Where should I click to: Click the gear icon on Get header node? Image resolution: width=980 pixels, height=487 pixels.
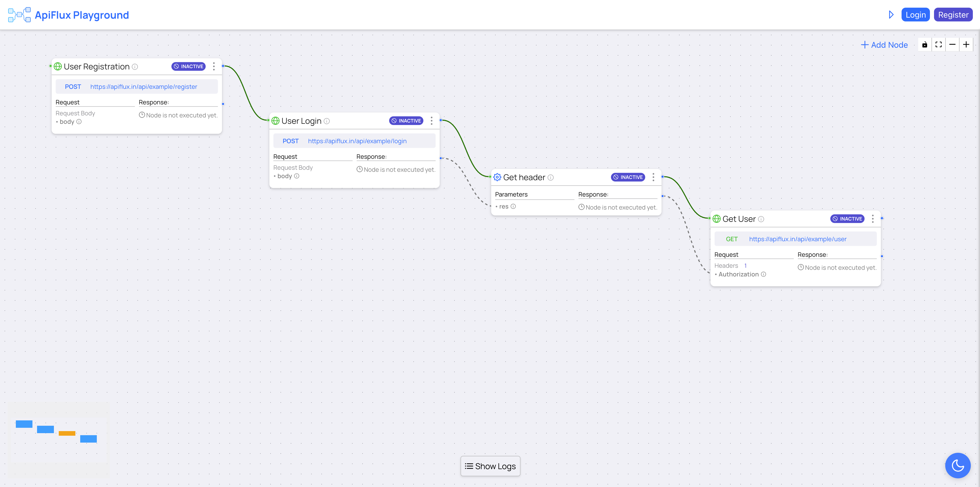click(x=497, y=177)
